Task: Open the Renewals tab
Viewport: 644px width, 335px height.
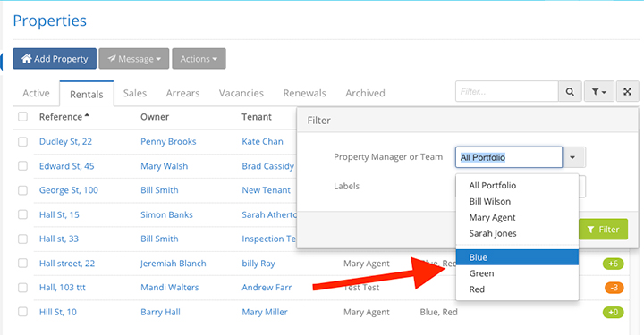Action: tap(304, 93)
